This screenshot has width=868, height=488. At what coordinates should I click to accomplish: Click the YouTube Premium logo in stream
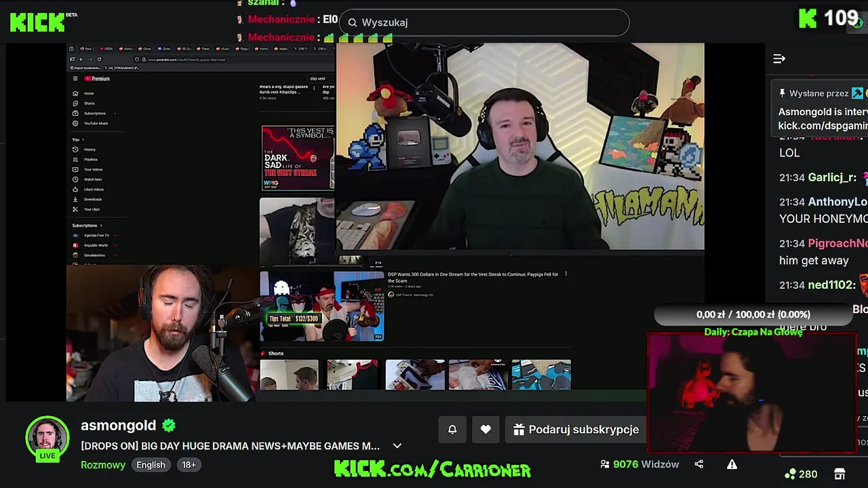tap(97, 79)
